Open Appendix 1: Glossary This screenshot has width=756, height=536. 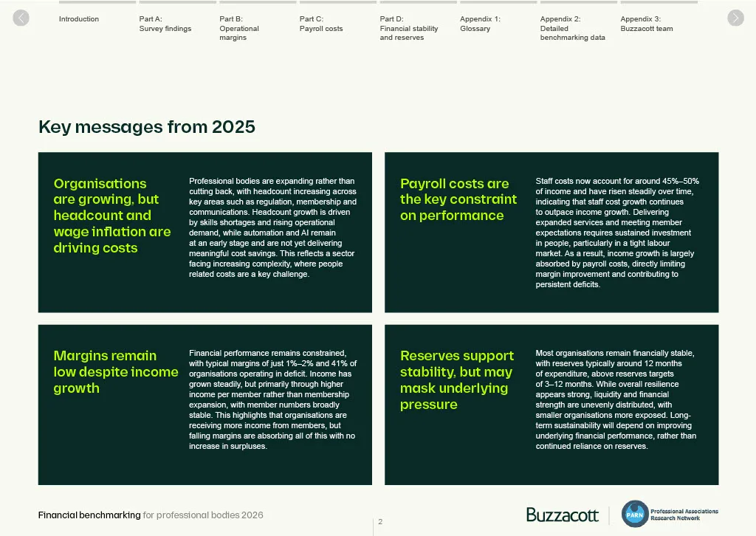point(480,24)
